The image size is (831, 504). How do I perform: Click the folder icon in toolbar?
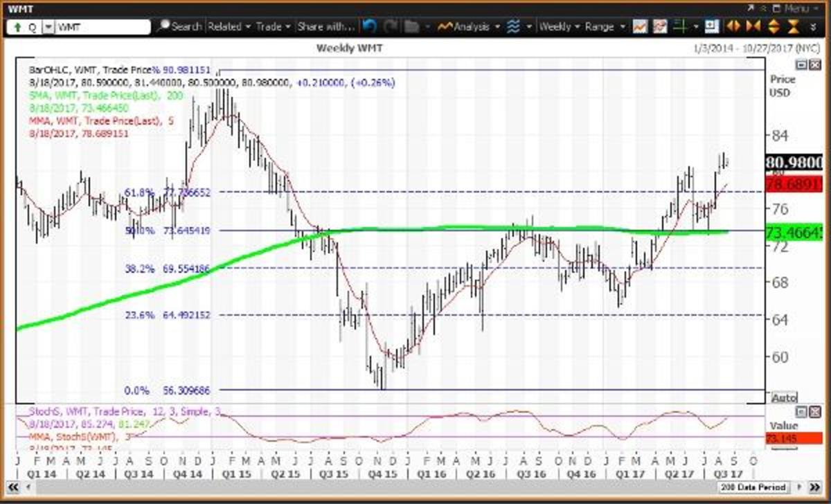411,26
